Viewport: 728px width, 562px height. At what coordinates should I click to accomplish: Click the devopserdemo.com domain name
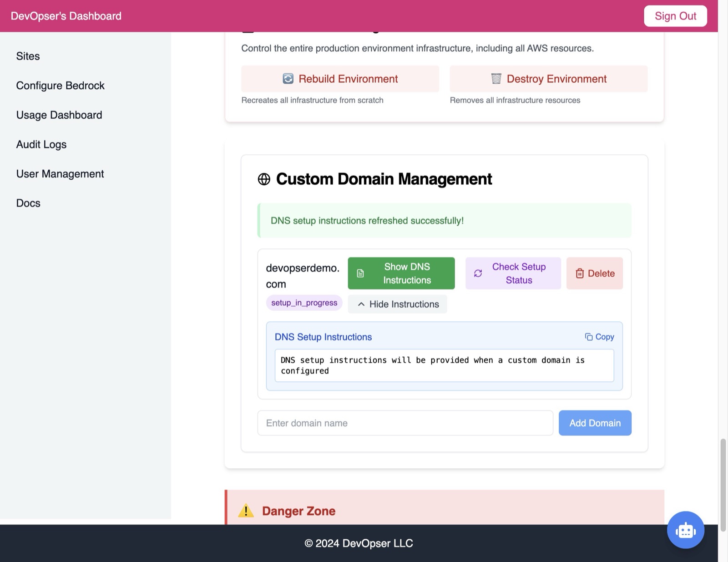coord(303,276)
